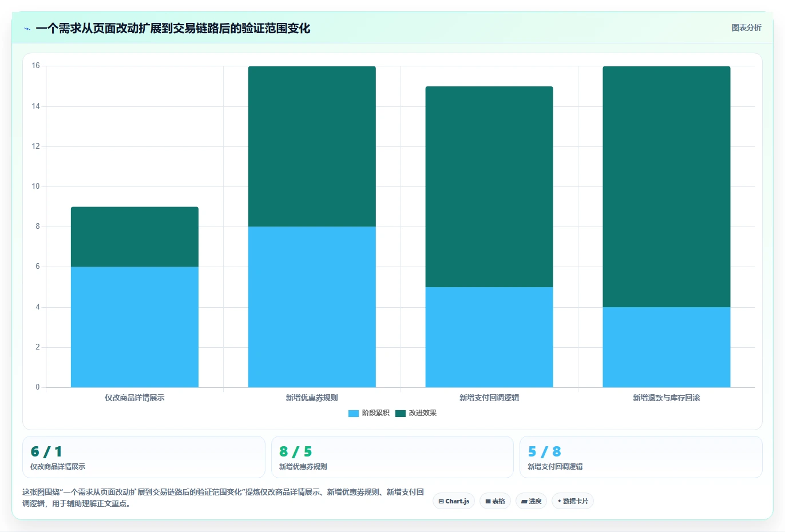Click the chart title 一个需求从页面改动扩展到交易链路后的验证范围变化
Screen dimensions: 785x532
[173, 28]
